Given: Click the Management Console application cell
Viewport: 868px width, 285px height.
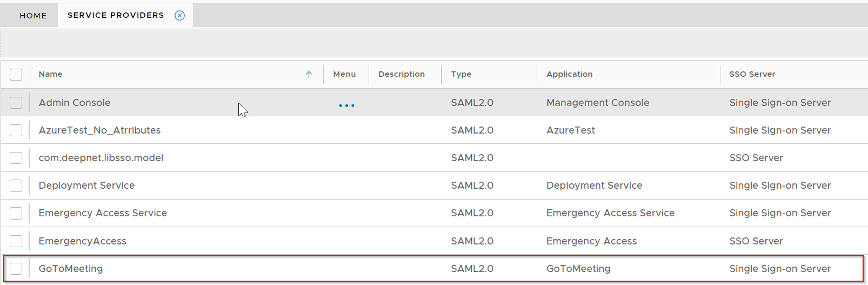Looking at the screenshot, I should click(597, 103).
